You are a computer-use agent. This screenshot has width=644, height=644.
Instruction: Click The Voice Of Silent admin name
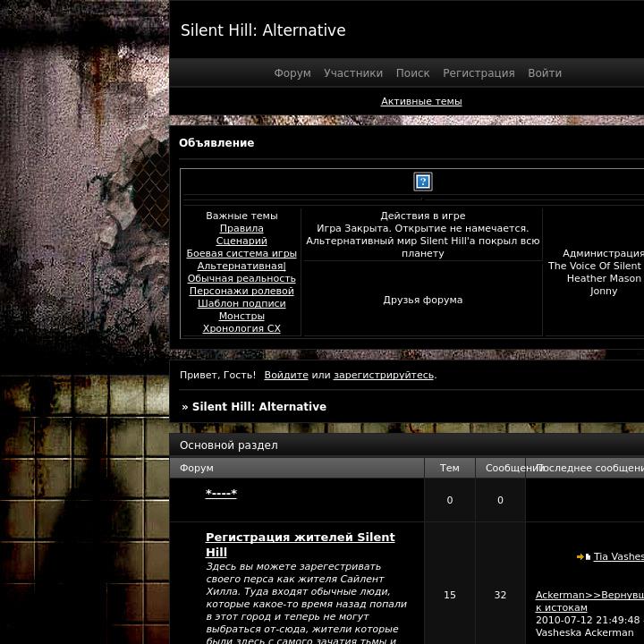tap(596, 266)
